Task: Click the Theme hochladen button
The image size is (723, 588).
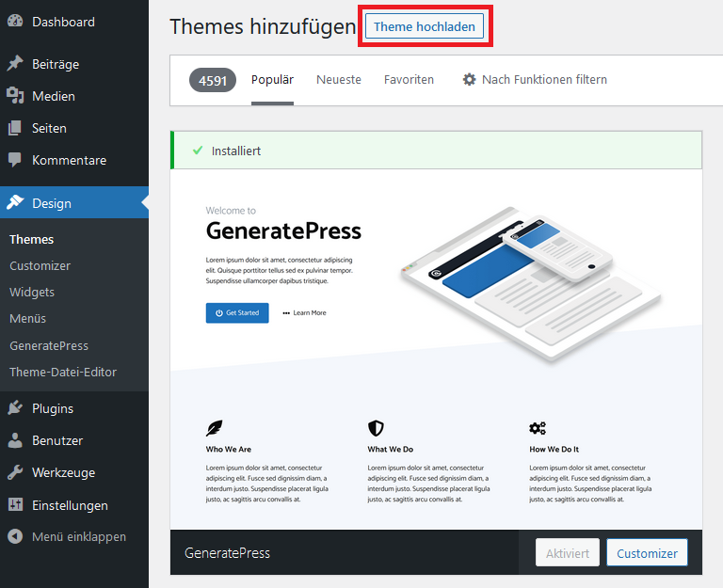Action: pos(425,26)
